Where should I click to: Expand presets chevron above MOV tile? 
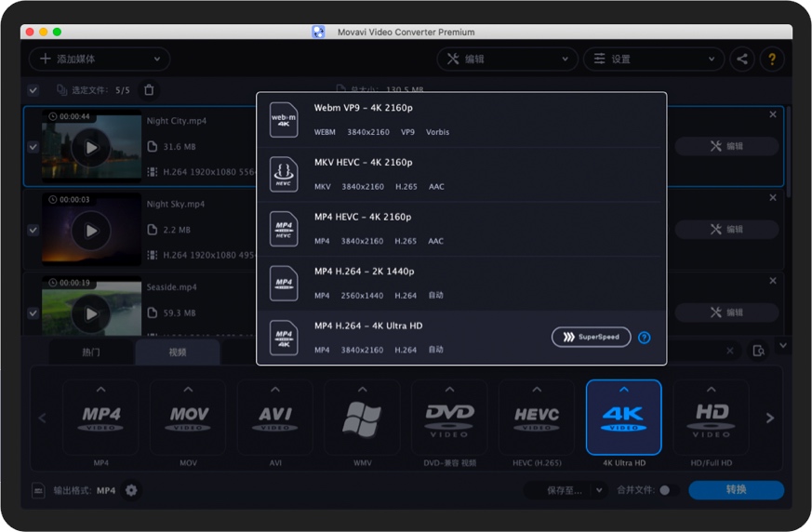tap(188, 390)
